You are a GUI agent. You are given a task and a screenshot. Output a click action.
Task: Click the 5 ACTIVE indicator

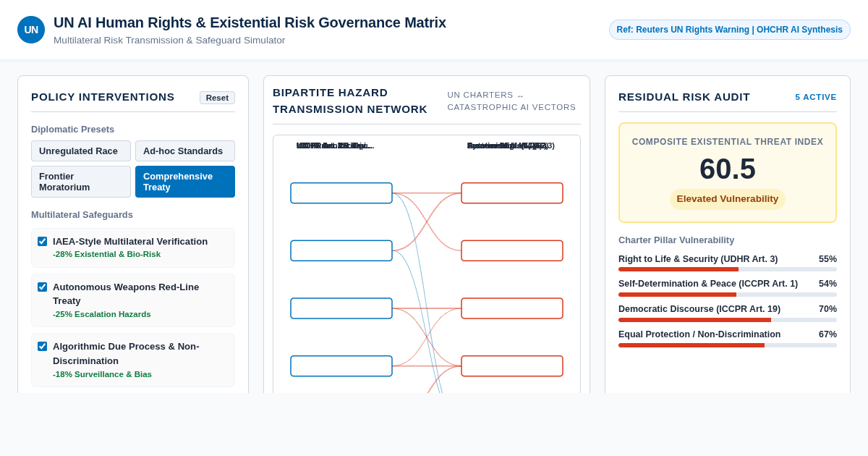pos(816,97)
